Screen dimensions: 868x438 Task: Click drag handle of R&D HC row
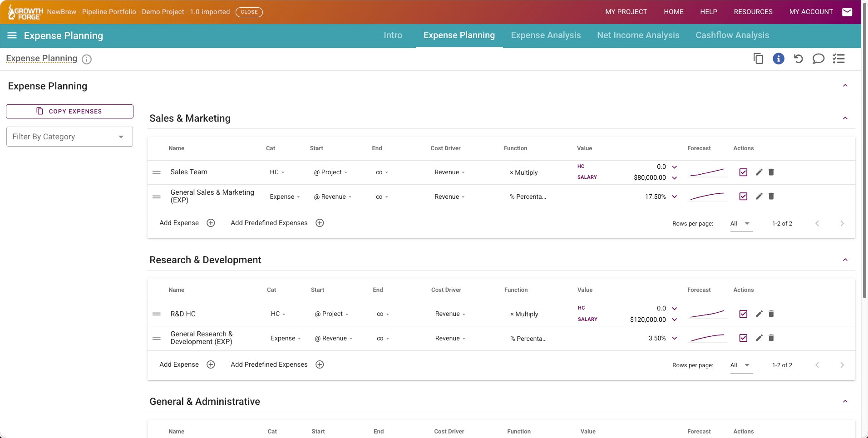[157, 314]
